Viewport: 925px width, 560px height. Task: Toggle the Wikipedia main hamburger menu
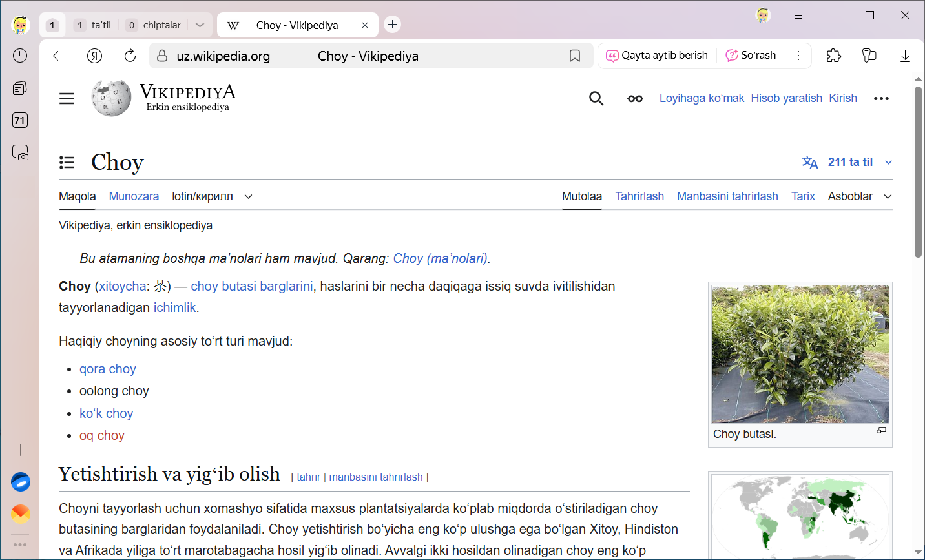(67, 98)
